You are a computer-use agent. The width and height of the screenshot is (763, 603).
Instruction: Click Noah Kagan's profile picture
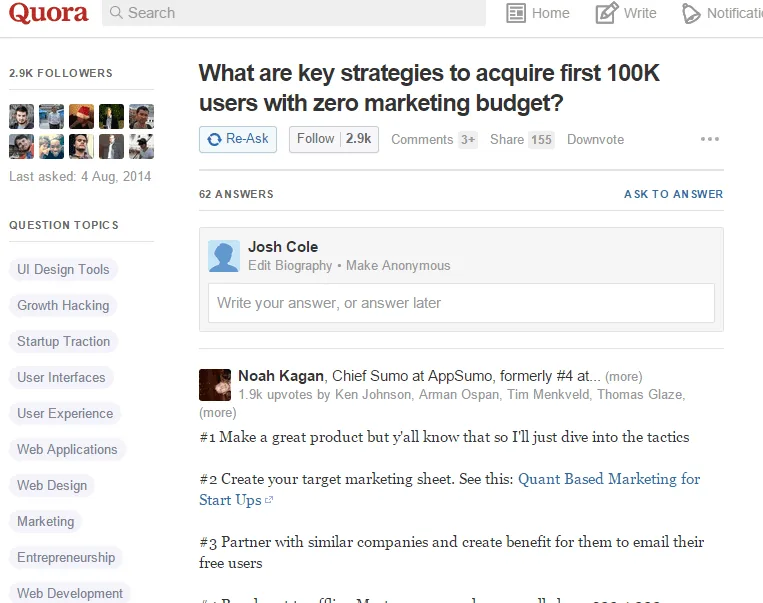click(x=215, y=385)
